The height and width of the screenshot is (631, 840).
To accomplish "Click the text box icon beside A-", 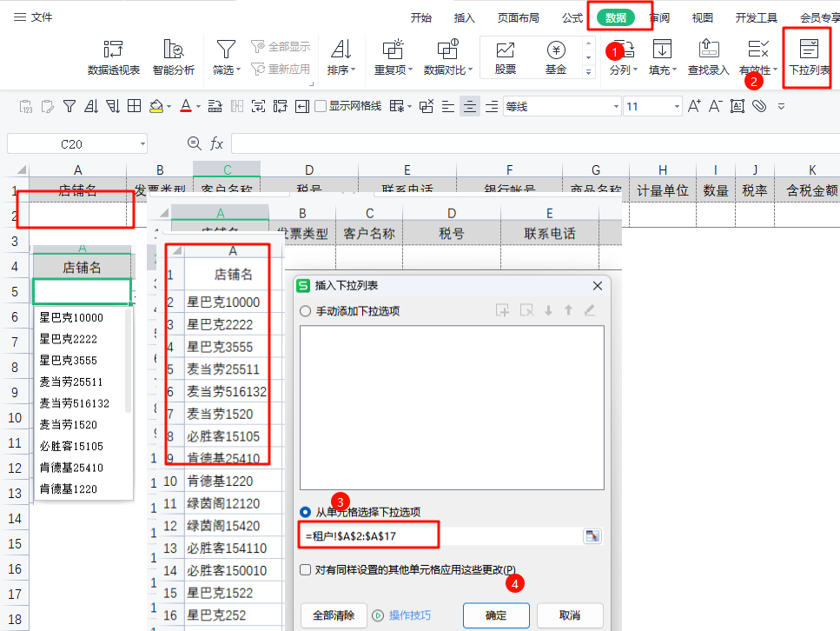I will coord(737,106).
